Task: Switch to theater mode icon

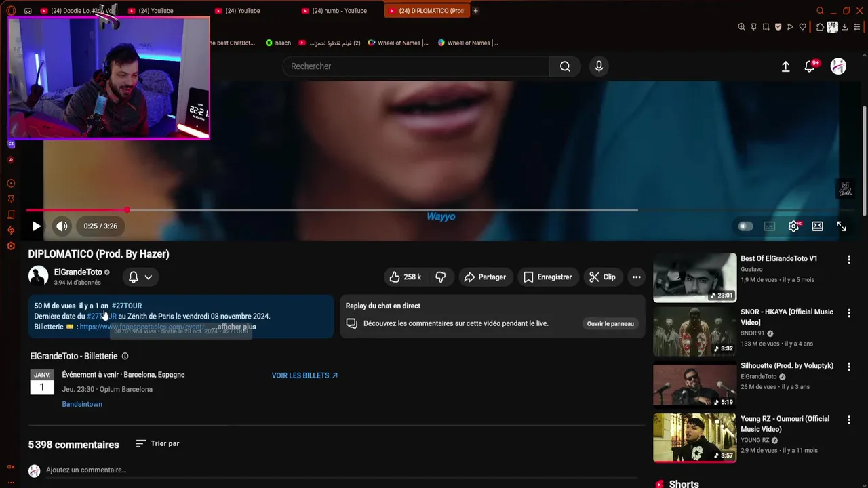Action: coord(817,226)
